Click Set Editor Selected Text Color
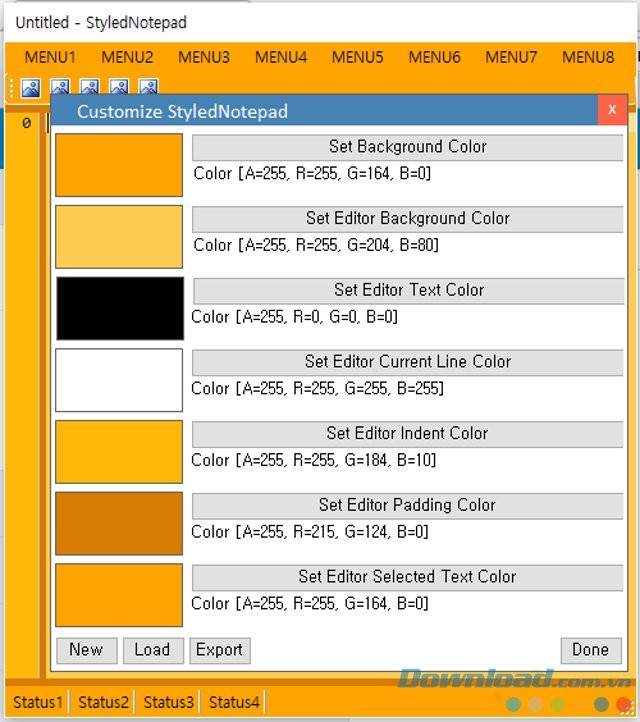The width and height of the screenshot is (640, 722). pos(407,577)
